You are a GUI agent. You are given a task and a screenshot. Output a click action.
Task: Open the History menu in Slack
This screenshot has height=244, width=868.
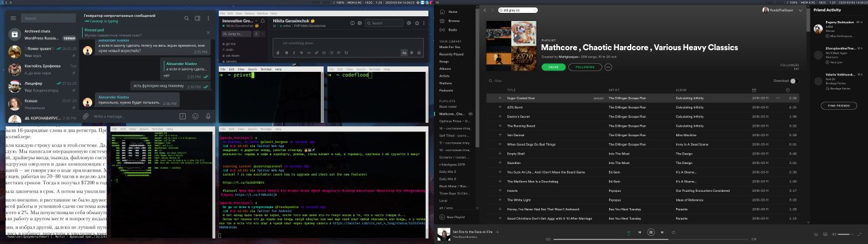coord(250,14)
